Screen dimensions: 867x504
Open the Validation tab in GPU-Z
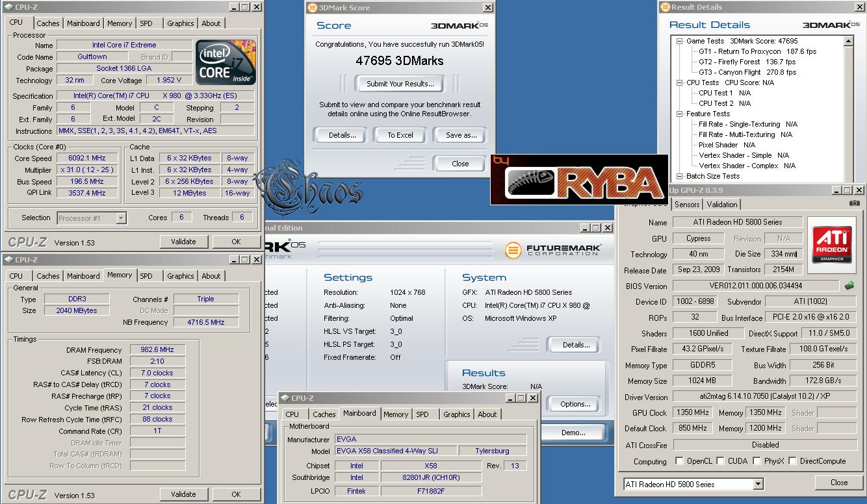(721, 204)
